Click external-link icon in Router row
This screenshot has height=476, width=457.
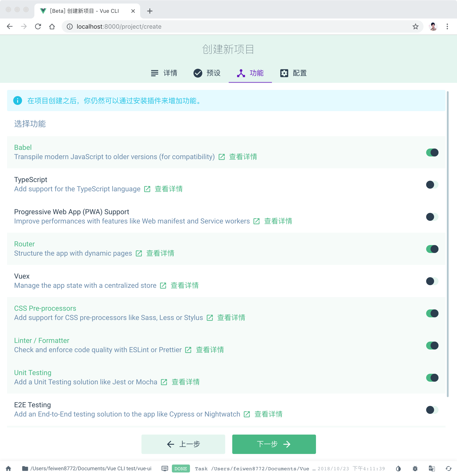pos(139,253)
